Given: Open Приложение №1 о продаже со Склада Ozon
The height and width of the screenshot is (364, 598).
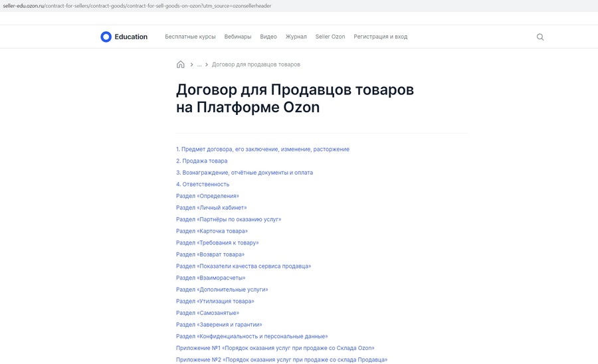Looking at the screenshot, I should click(275, 348).
